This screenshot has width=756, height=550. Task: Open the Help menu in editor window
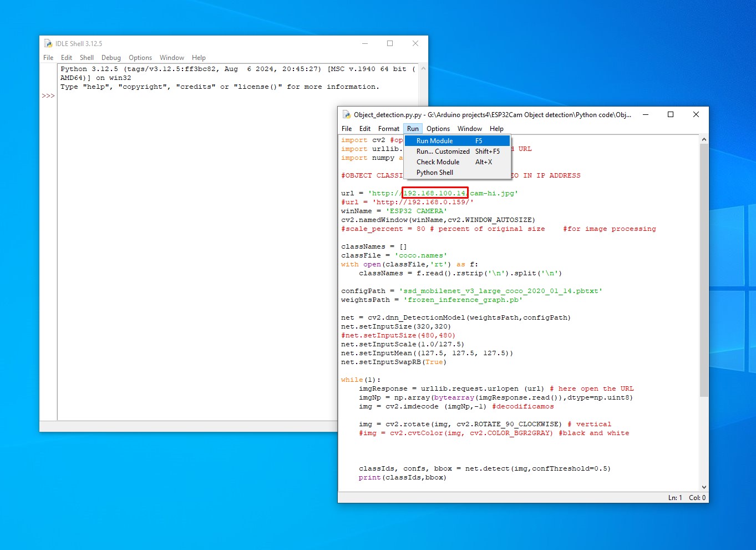[x=496, y=129]
